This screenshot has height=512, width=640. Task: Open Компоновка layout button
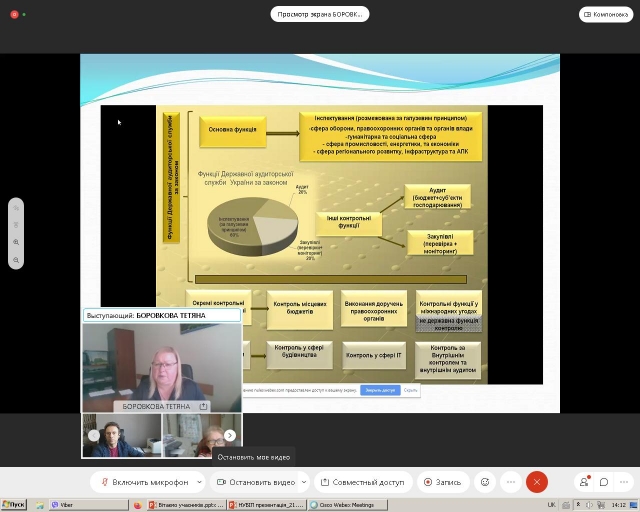pos(606,15)
